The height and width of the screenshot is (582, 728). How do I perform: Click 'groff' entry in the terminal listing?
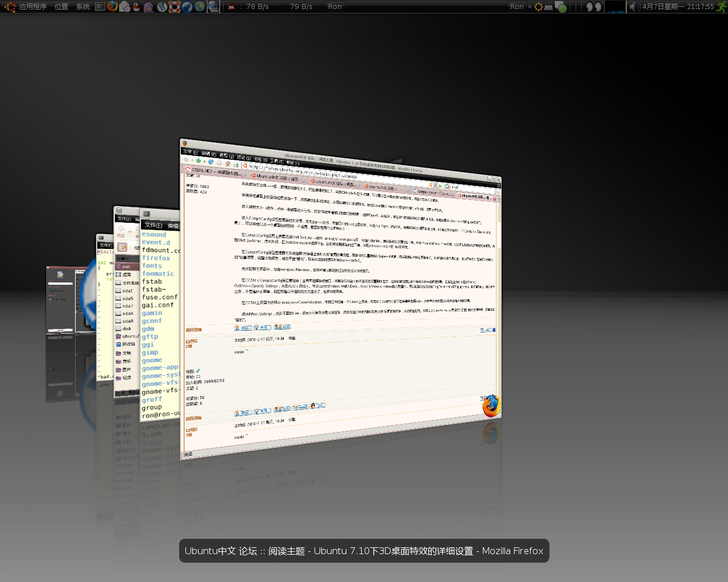(152, 400)
